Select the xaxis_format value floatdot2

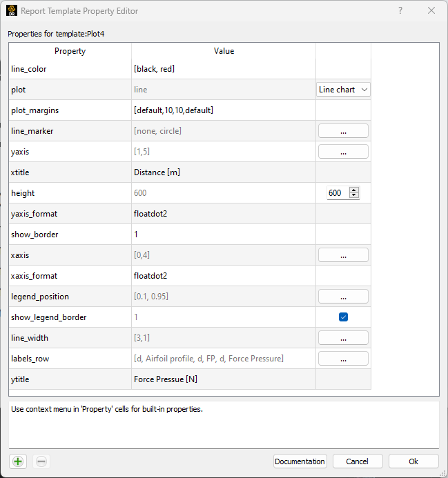click(x=224, y=276)
